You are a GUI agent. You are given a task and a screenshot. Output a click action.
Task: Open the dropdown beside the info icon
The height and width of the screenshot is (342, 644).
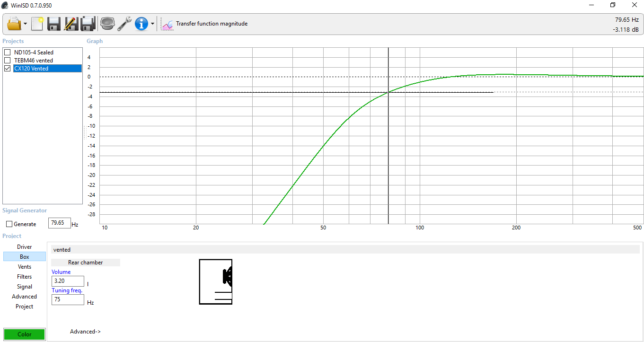click(152, 23)
